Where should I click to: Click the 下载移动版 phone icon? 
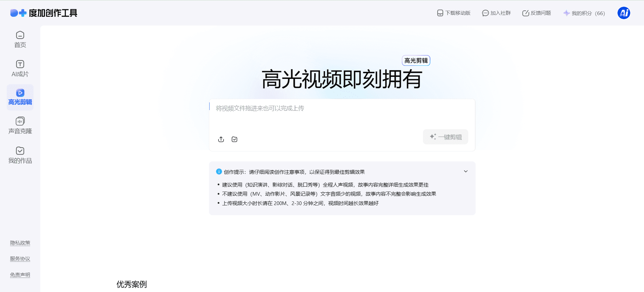tap(440, 13)
